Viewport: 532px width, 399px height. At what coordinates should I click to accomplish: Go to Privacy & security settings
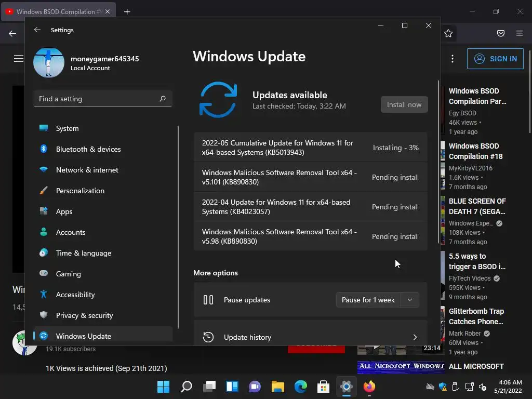point(103,315)
